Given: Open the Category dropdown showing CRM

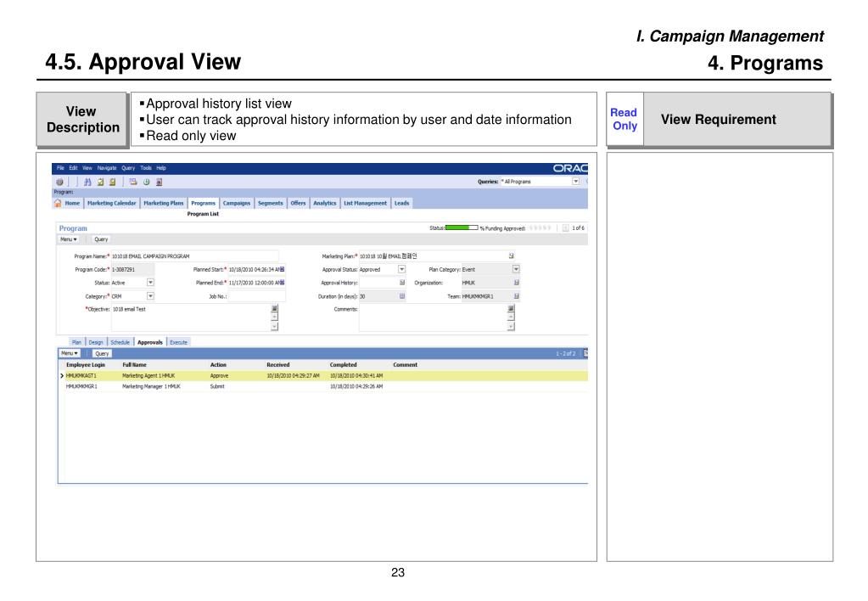Looking at the screenshot, I should click(x=150, y=296).
